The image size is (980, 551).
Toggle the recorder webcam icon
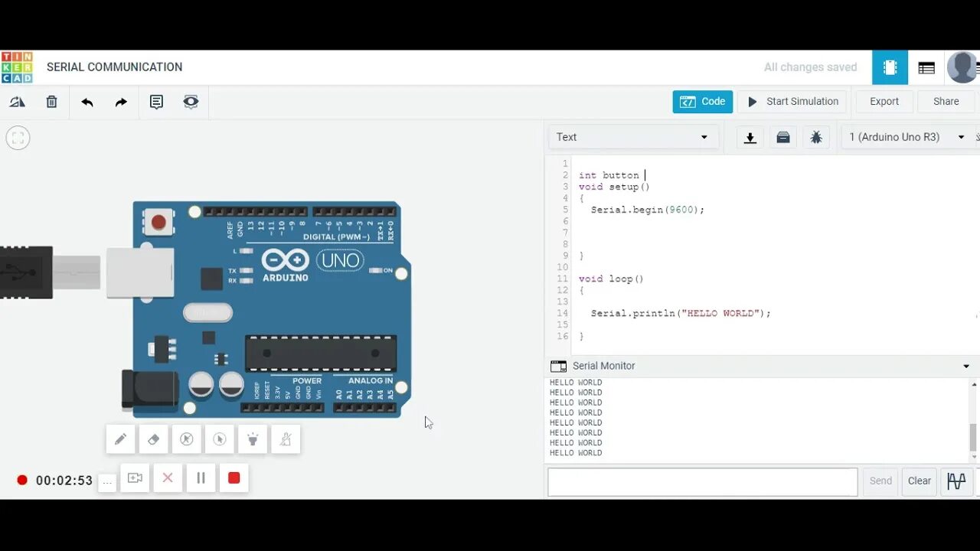tap(135, 478)
